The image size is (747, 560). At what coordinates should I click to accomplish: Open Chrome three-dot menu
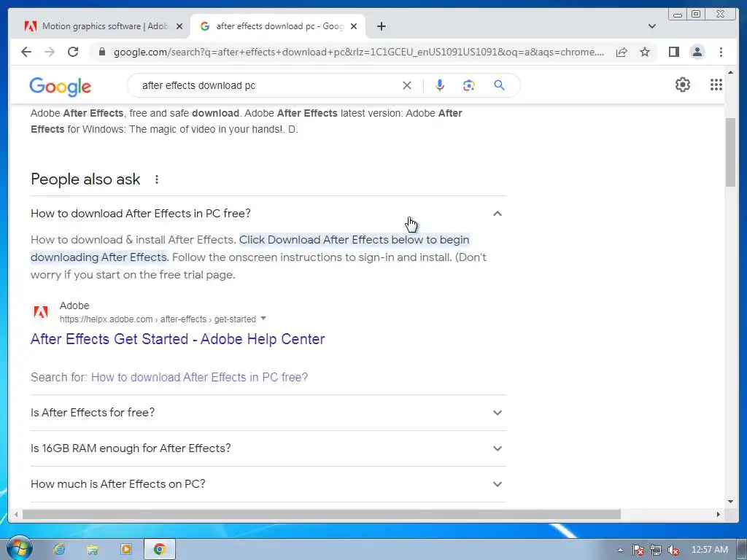721,52
